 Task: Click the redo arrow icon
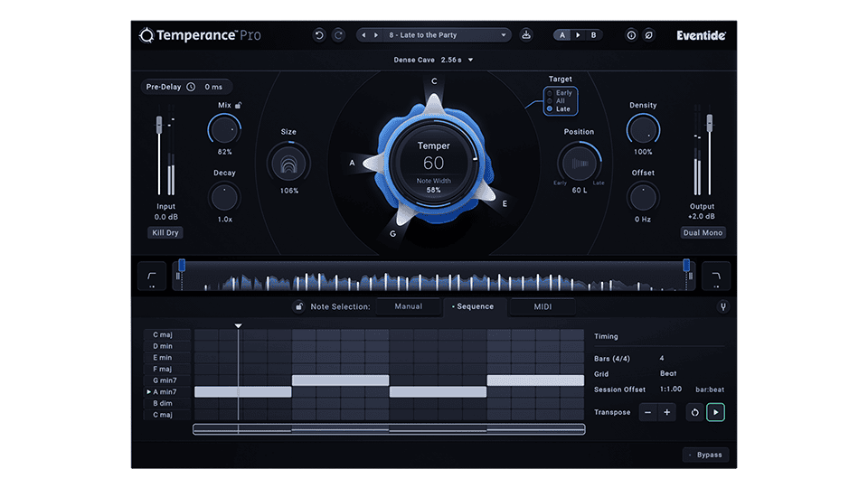coord(338,35)
